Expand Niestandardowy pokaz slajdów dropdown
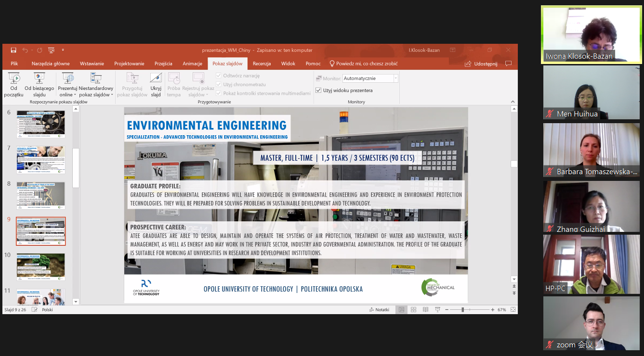The height and width of the screenshot is (356, 644). click(112, 95)
